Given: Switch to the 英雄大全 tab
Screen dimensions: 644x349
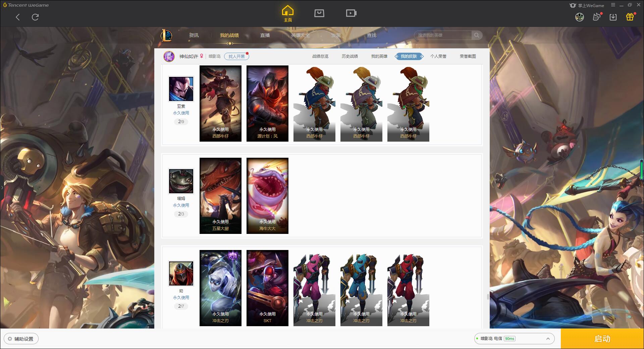Looking at the screenshot, I should click(x=301, y=35).
